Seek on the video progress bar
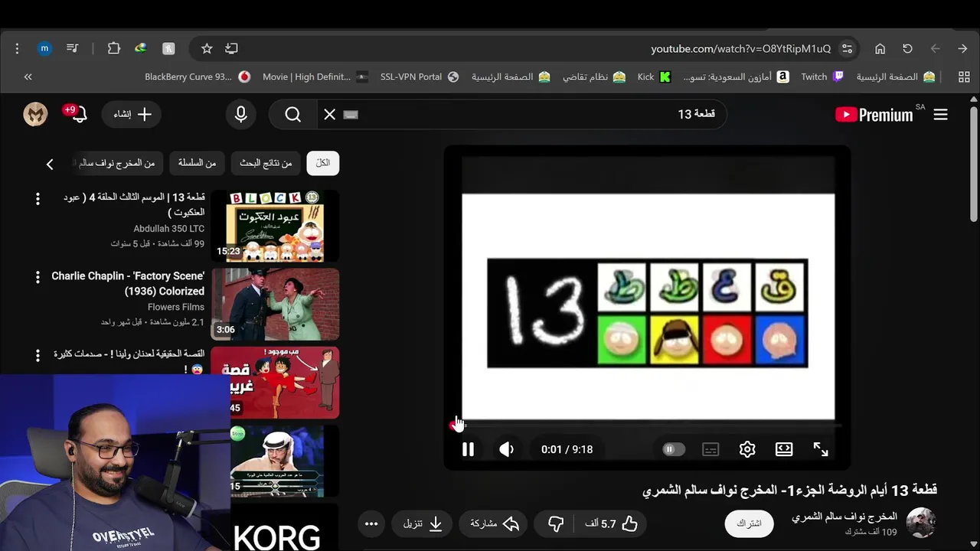The height and width of the screenshot is (551, 980). (647, 425)
